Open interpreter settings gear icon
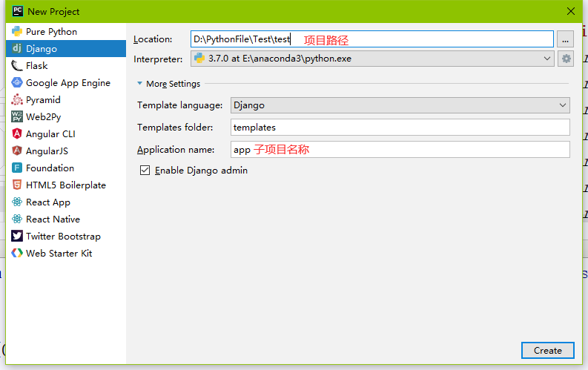This screenshot has height=370, width=588. pyautogui.click(x=566, y=59)
